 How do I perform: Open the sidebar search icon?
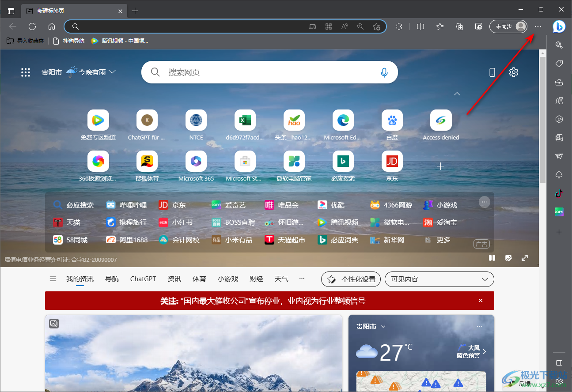[x=559, y=45]
